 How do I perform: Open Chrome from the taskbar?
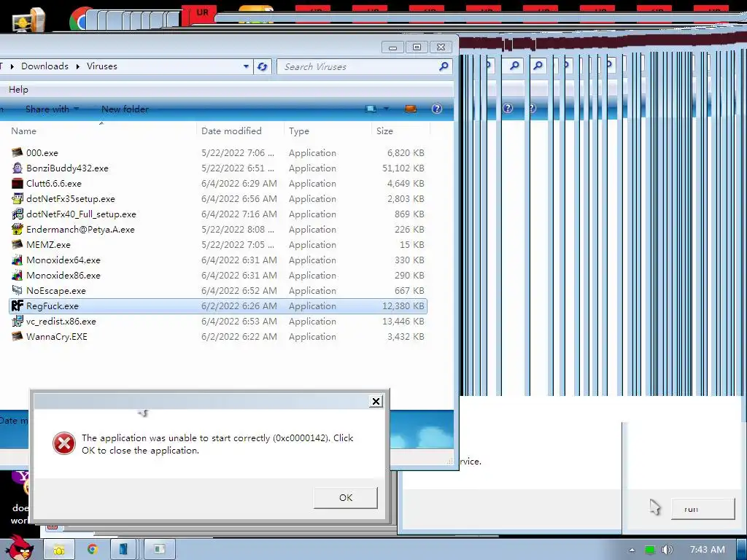[93, 550]
